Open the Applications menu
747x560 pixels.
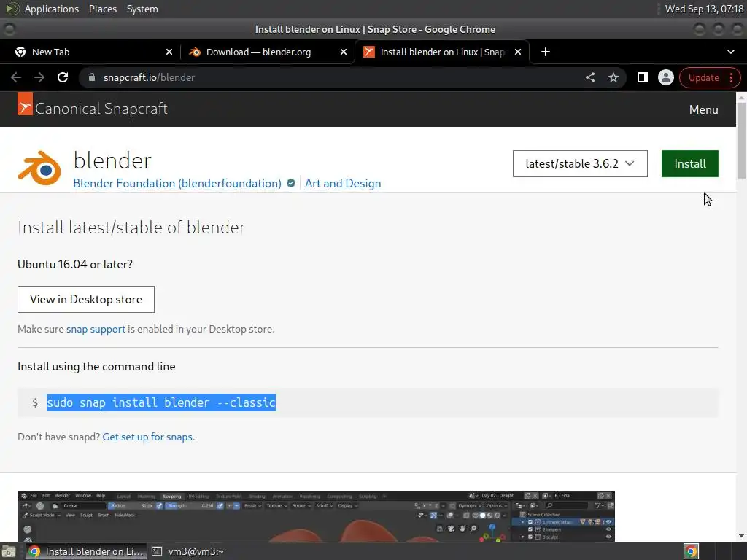(x=52, y=9)
